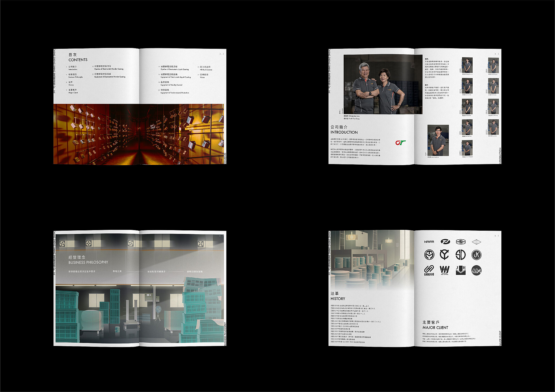Click 'Equipment of Quality Control' contents entry

171,85
